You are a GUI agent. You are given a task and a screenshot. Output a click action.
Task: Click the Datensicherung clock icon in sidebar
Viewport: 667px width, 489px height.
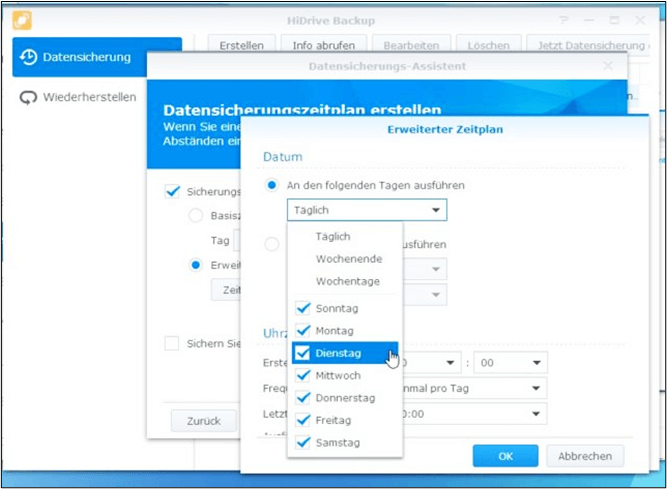coord(29,57)
